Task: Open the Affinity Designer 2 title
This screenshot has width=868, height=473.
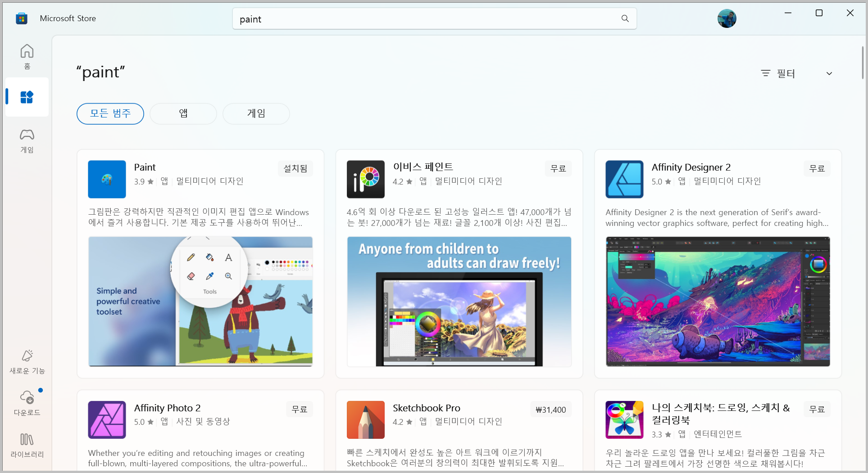Action: click(691, 167)
